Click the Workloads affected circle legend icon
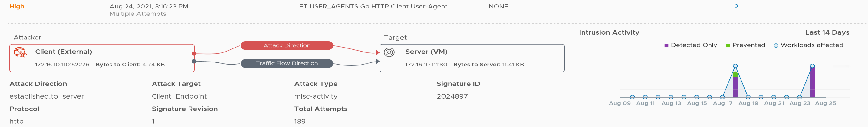Image resolution: width=868 pixels, height=127 pixels. (x=776, y=45)
